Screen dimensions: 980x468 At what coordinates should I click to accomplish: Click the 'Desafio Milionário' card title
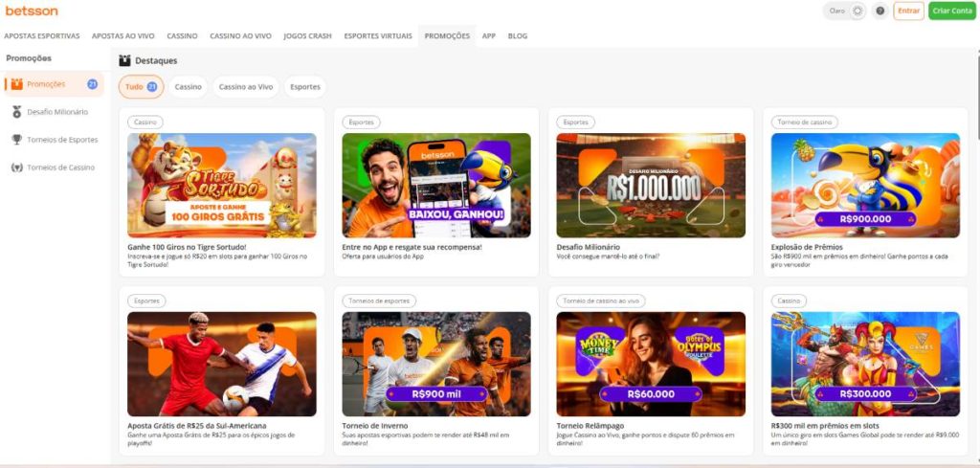(x=589, y=247)
